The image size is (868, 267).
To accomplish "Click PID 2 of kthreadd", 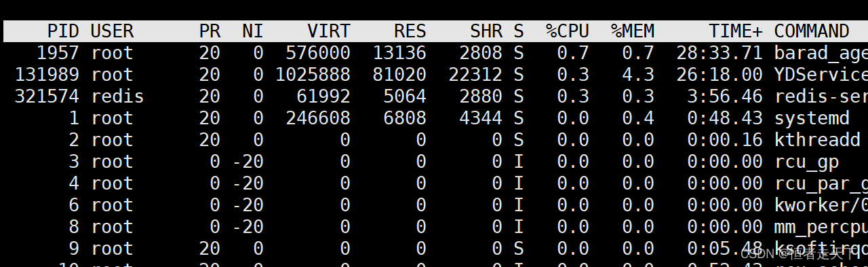I will (x=74, y=140).
